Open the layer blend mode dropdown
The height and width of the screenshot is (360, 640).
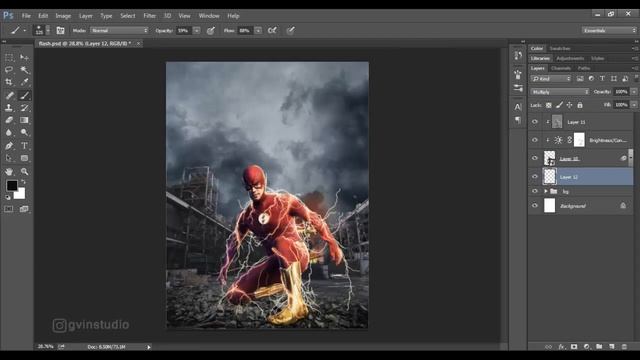[560, 92]
